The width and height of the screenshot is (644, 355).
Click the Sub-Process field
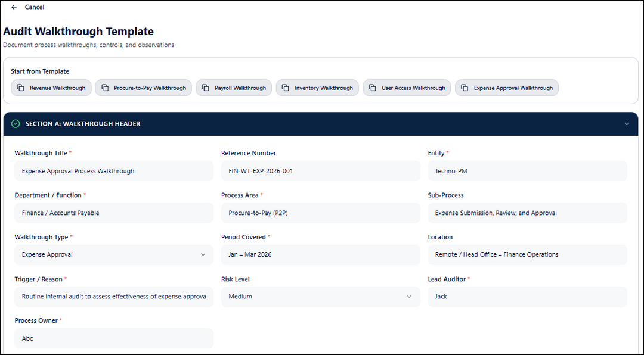(x=527, y=213)
